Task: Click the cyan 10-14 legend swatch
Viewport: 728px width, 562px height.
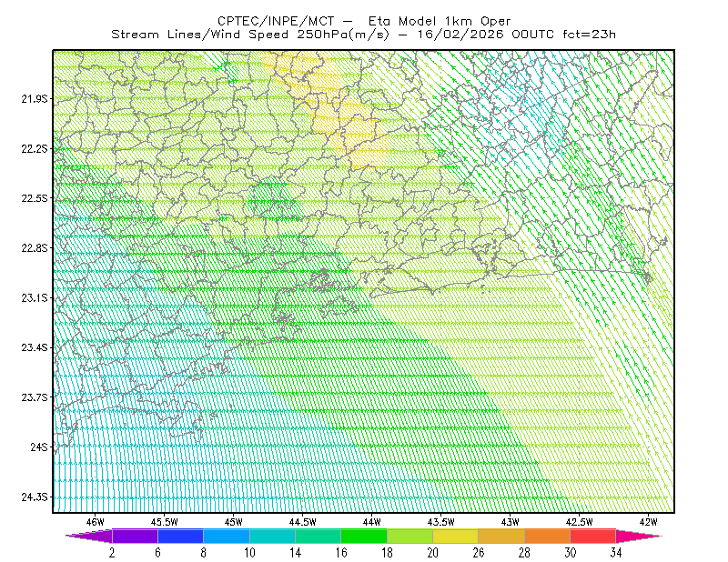Action: 272,536
